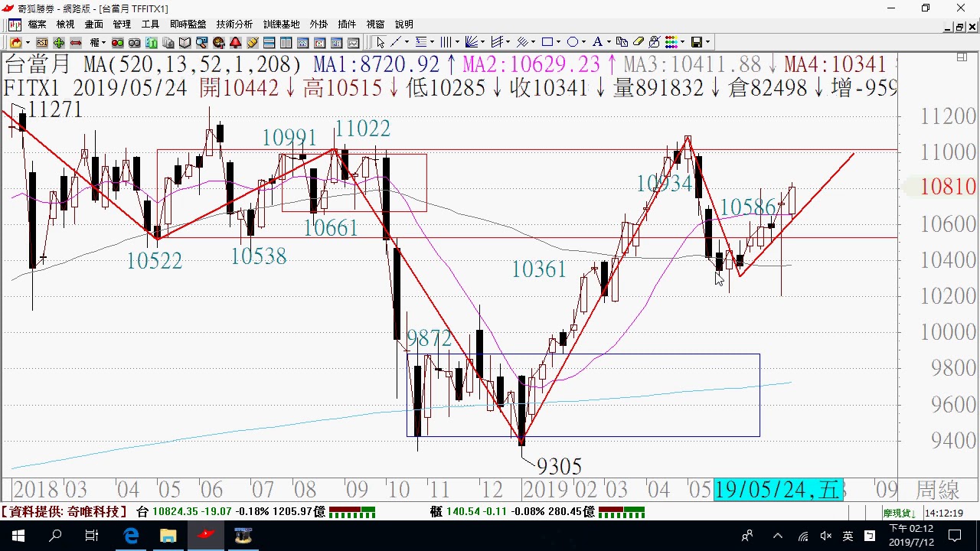
Task: Click the blue-green number 1 icon
Action: 152,42
